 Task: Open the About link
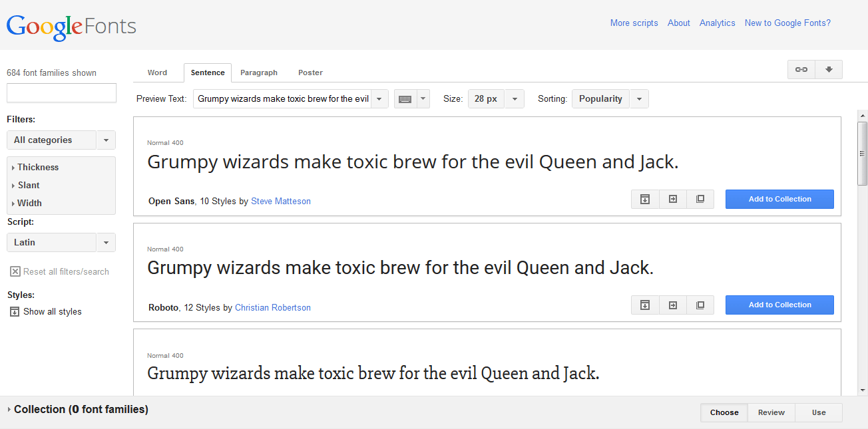tap(679, 23)
